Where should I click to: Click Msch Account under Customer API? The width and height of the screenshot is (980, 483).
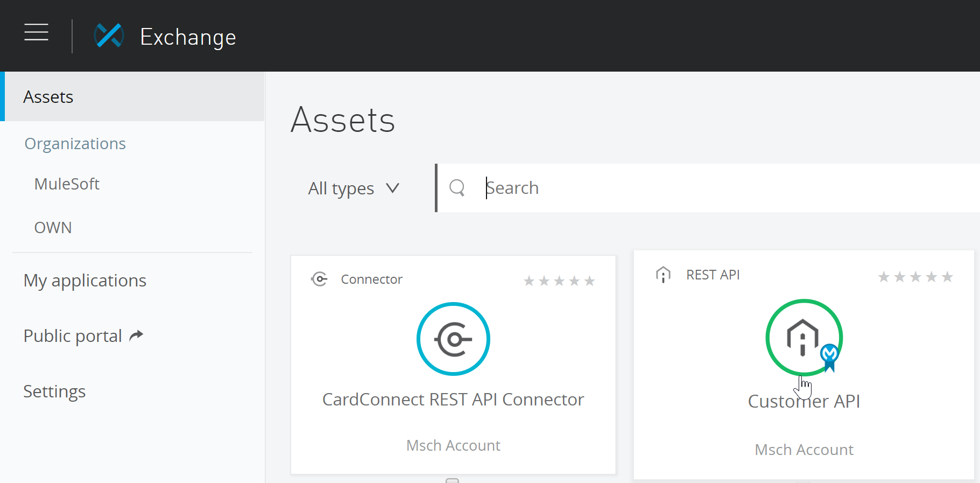click(x=804, y=450)
